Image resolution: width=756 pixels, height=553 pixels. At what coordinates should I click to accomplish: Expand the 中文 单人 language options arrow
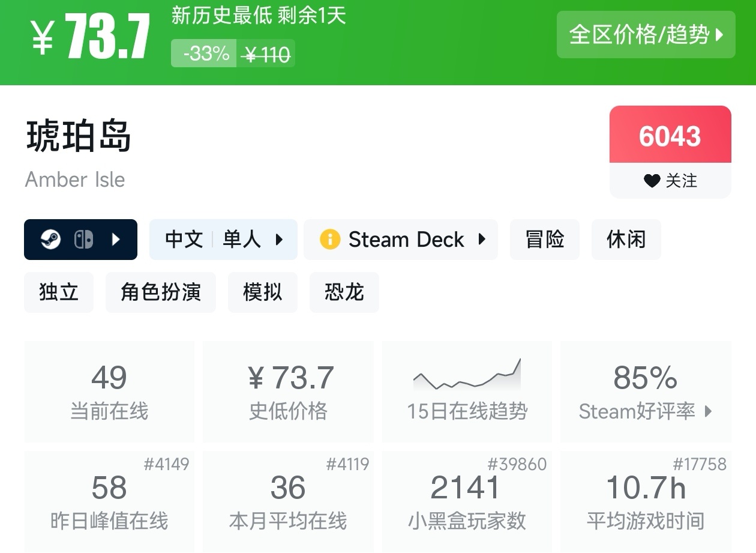tap(279, 240)
